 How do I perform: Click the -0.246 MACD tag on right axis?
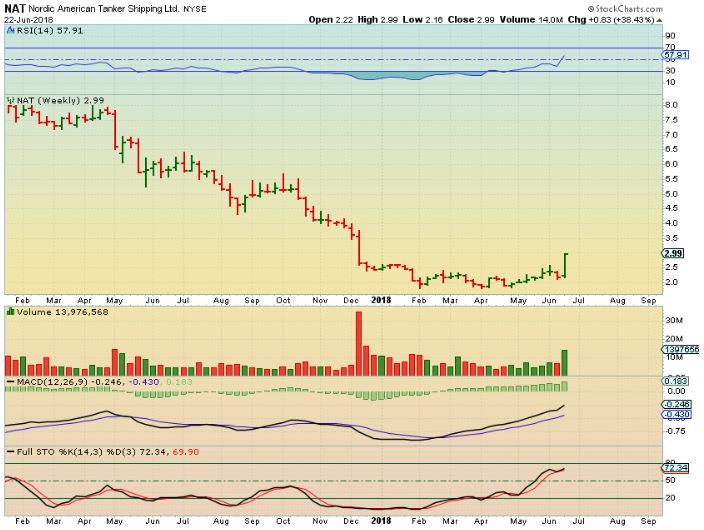(x=677, y=404)
